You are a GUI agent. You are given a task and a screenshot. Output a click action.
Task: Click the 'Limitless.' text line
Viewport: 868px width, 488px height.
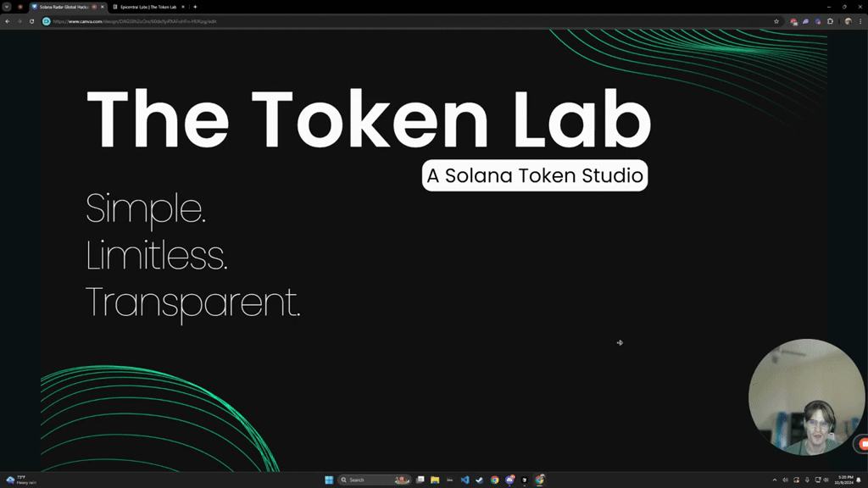point(156,255)
